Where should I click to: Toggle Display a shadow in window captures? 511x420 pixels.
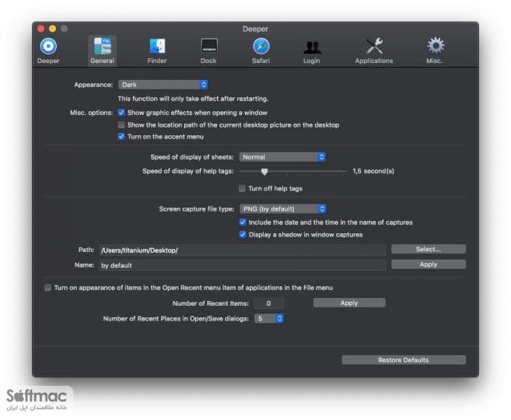tap(243, 235)
